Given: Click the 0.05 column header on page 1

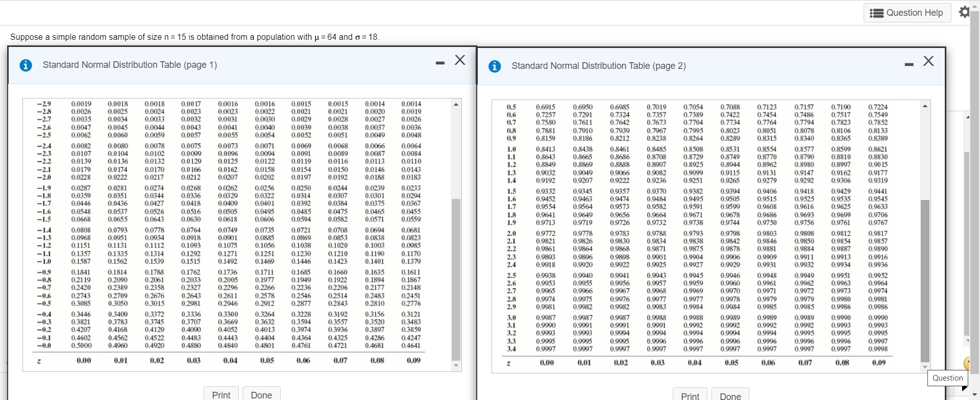Looking at the screenshot, I should 267,360.
